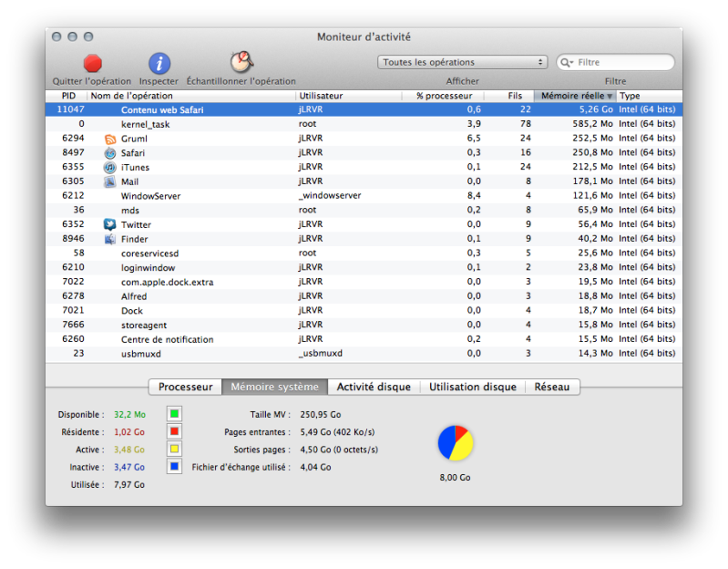This screenshot has height=569, width=728.
Task: Sort by the PID column header
Action: 67,96
